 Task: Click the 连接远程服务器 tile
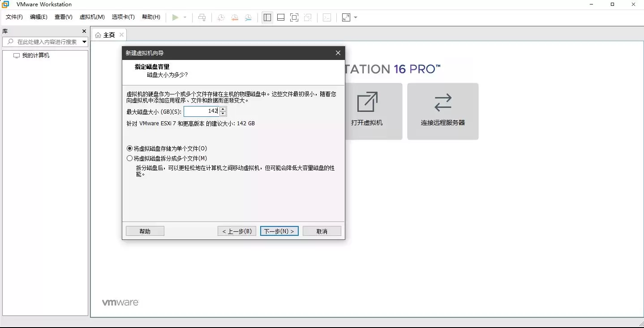click(x=443, y=111)
